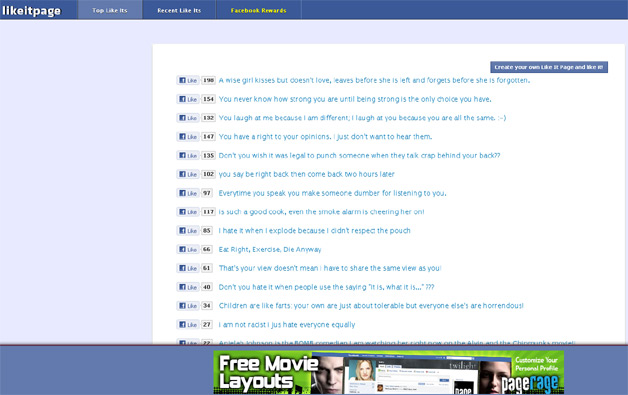Open 'A wise girl kisses but doesn't love' link
The width and height of the screenshot is (628, 395).
pyautogui.click(x=374, y=80)
